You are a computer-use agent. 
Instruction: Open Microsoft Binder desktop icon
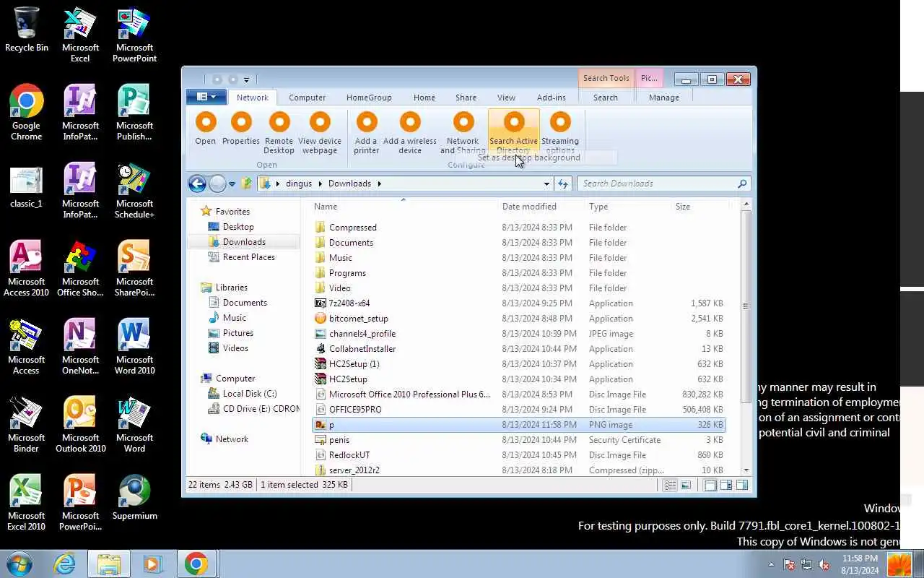[27, 425]
